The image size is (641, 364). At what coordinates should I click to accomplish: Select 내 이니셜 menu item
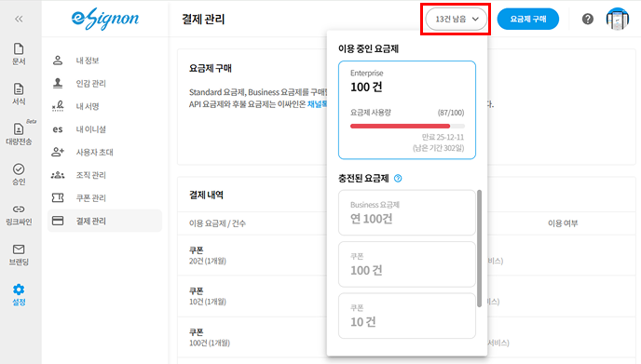104,129
